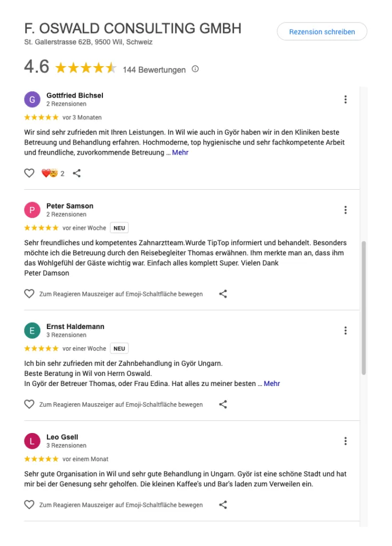
Task: Open three-dot menu for Gottfried Bichsel's review
Action: pyautogui.click(x=345, y=100)
